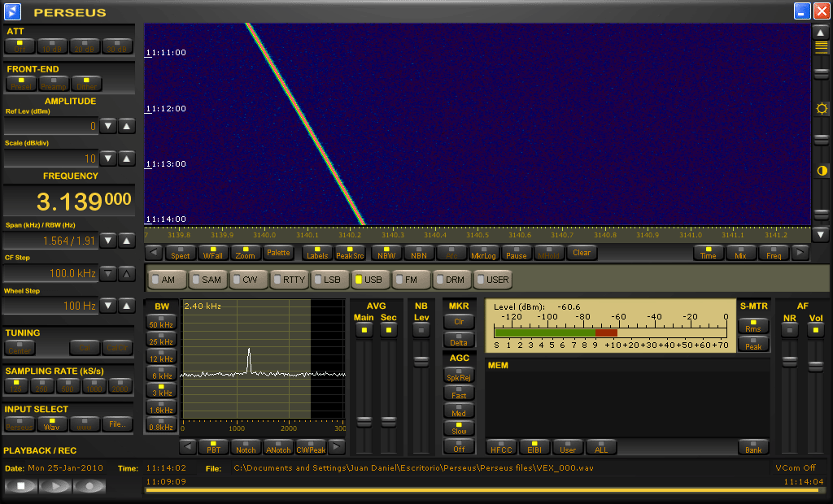The image size is (833, 504).
Task: Click left arrow next to PBT button
Action: coord(188,446)
